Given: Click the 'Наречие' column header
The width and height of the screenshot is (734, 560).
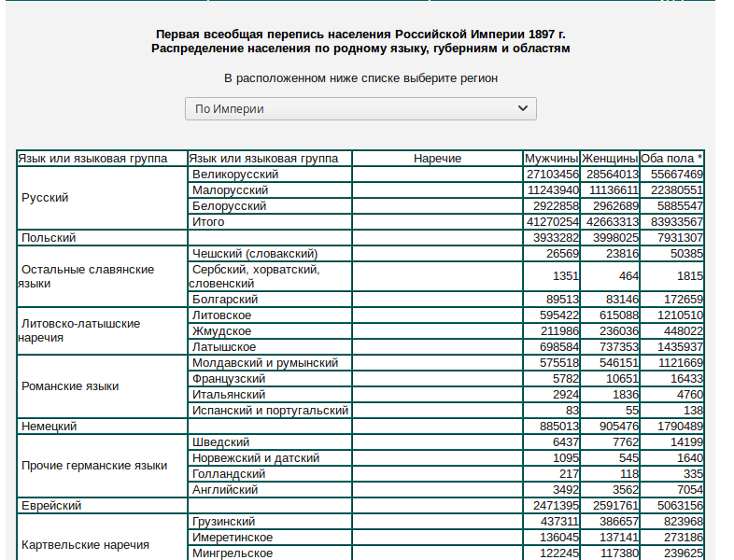Looking at the screenshot, I should 437,159.
